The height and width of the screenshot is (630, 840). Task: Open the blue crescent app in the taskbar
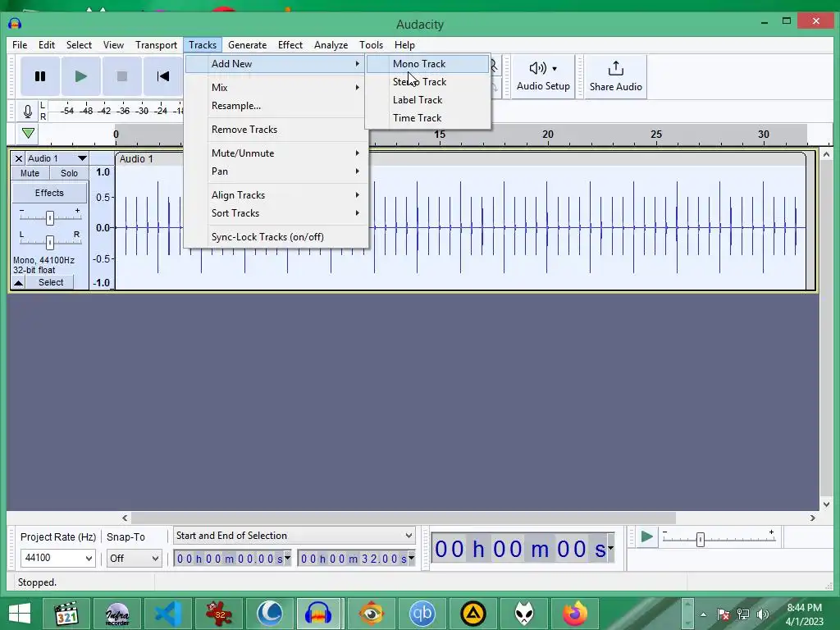[270, 614]
